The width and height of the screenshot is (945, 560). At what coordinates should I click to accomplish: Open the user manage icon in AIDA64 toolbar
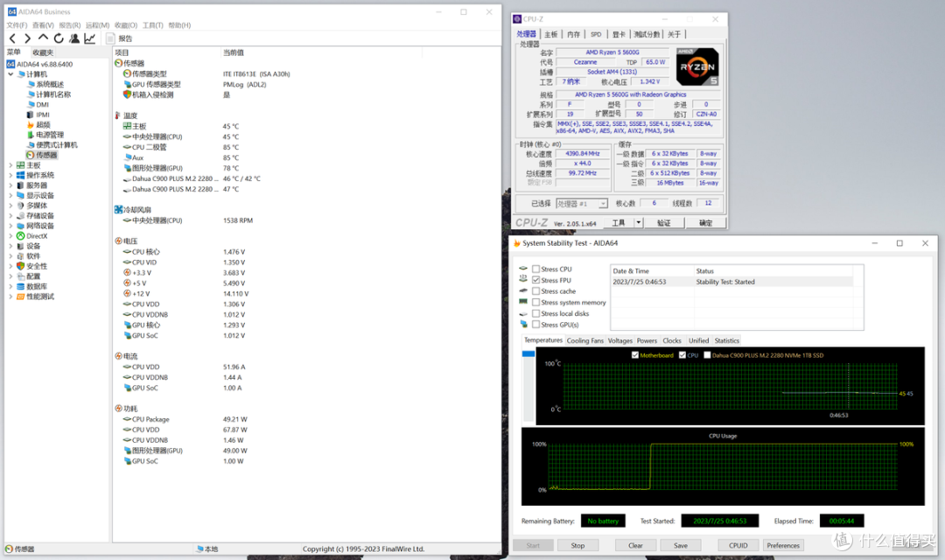(x=74, y=38)
